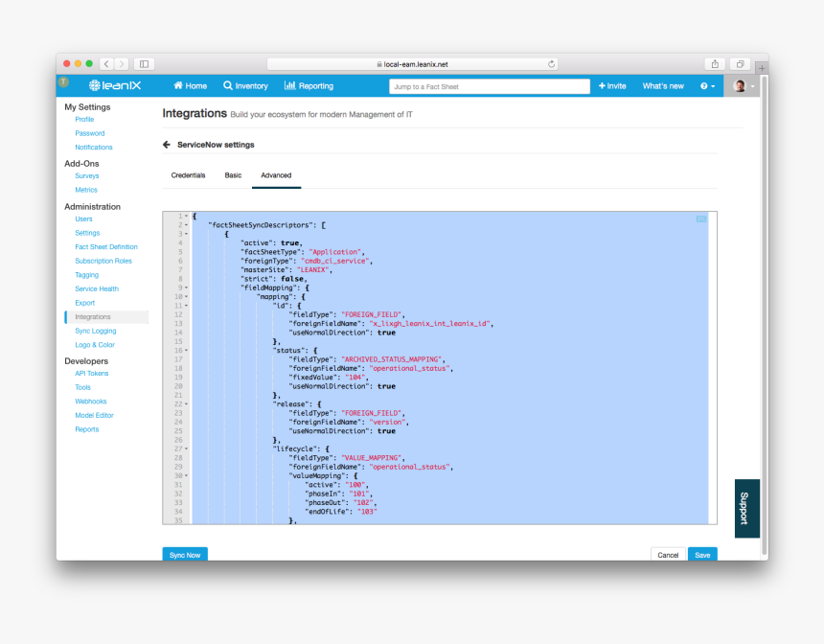Open the Reports page in sidebar
Viewport: 824px width, 644px height.
pos(86,429)
